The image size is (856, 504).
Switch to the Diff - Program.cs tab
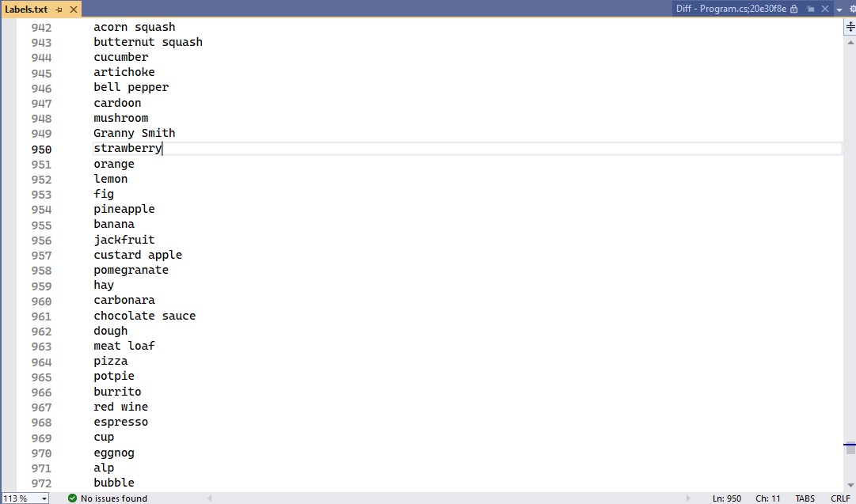pos(729,9)
